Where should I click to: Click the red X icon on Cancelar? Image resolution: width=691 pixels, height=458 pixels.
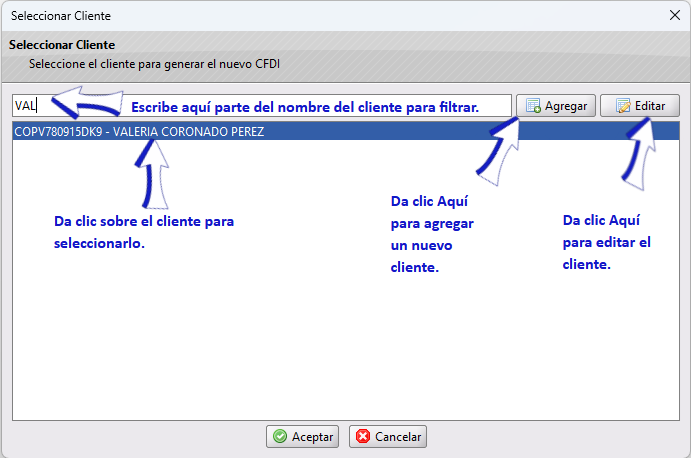point(363,436)
